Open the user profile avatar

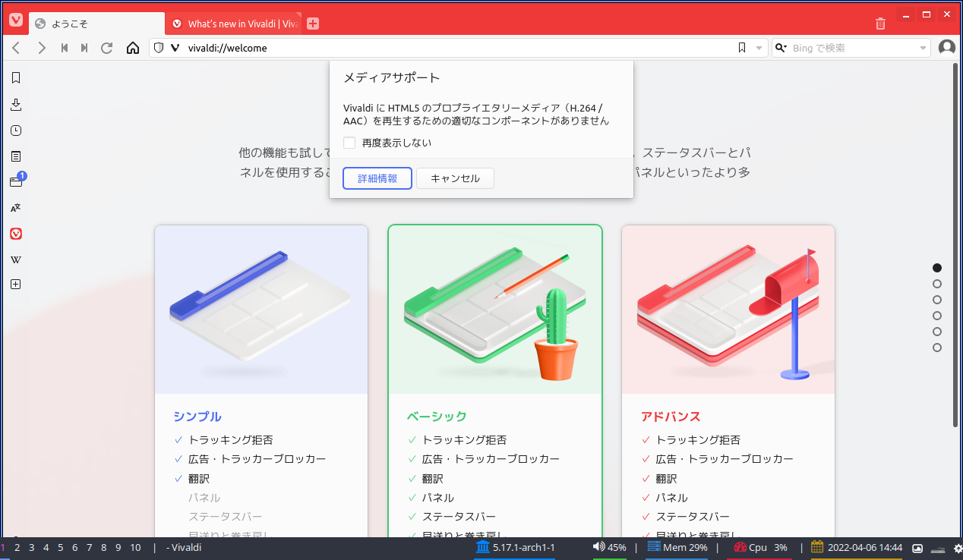(947, 48)
